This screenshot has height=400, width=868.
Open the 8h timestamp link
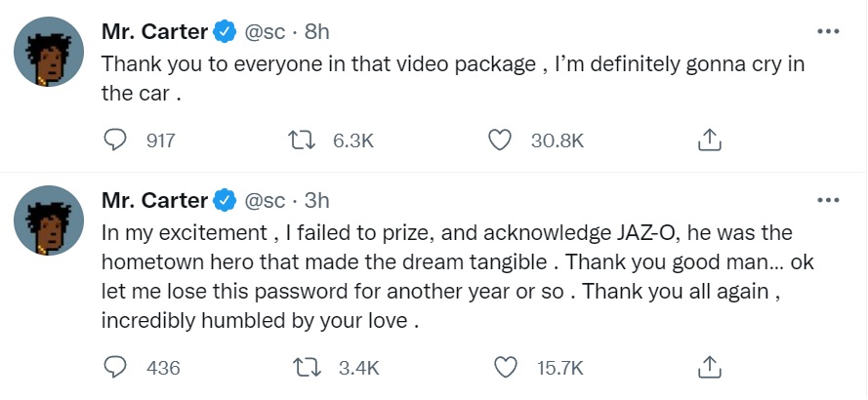coord(317,32)
